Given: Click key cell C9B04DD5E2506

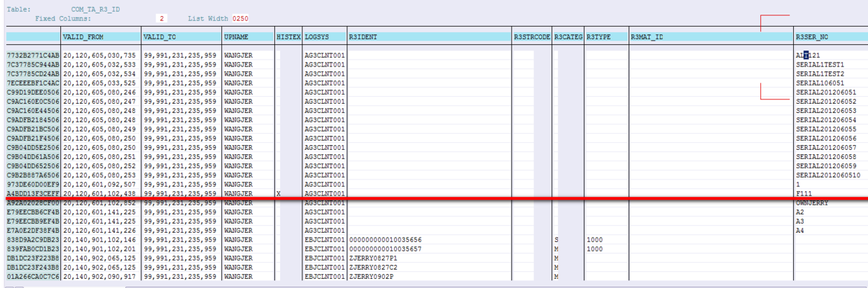Looking at the screenshot, I should [33, 148].
